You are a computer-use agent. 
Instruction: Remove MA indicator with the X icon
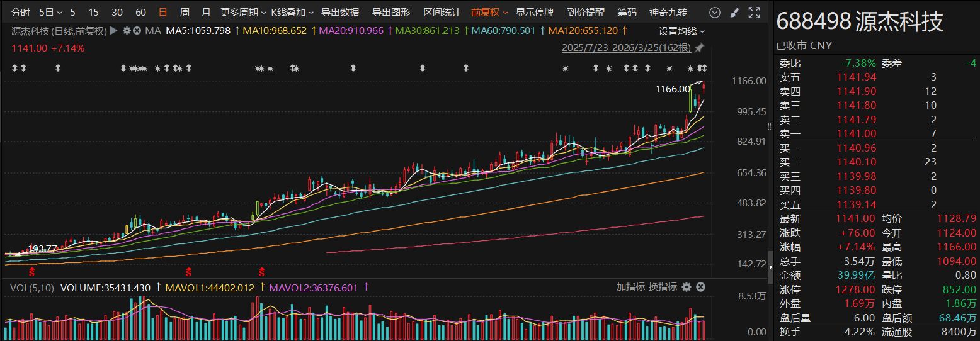(x=136, y=30)
